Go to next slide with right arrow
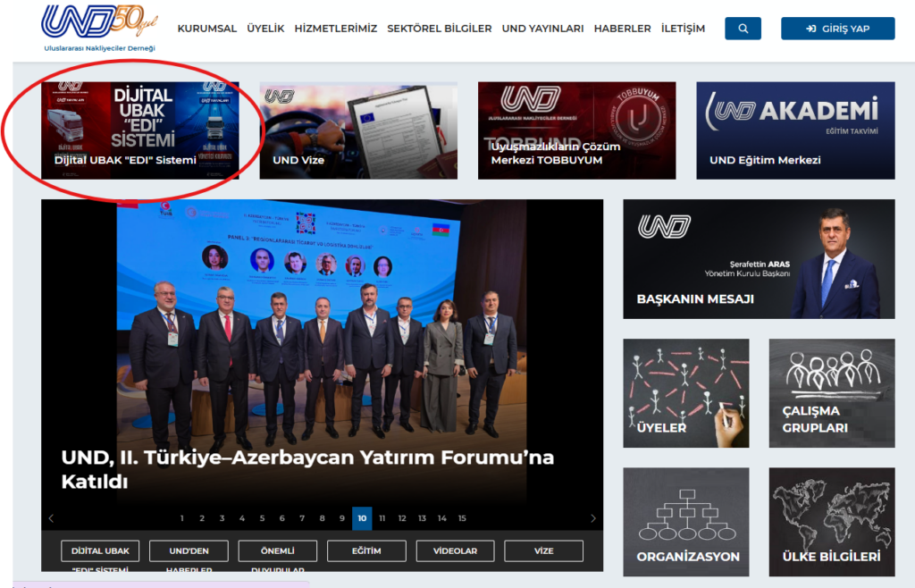 (x=593, y=518)
